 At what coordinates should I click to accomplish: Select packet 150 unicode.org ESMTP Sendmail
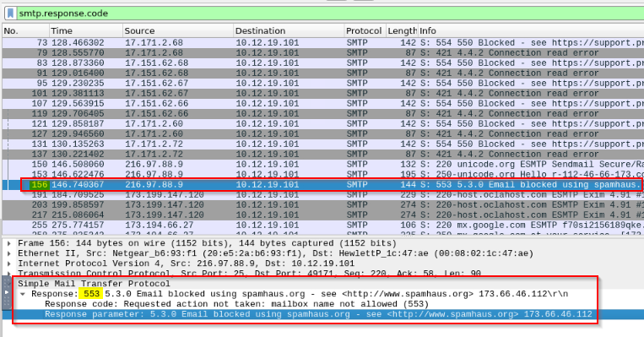coord(322,165)
